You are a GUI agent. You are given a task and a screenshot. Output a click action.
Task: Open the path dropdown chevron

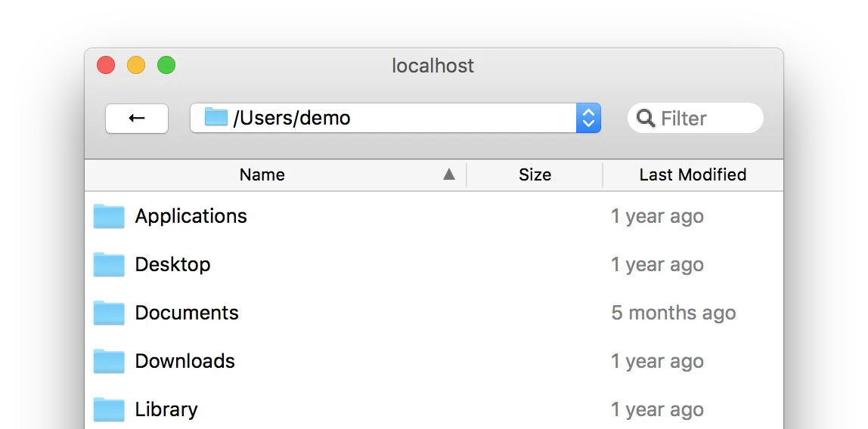point(588,119)
